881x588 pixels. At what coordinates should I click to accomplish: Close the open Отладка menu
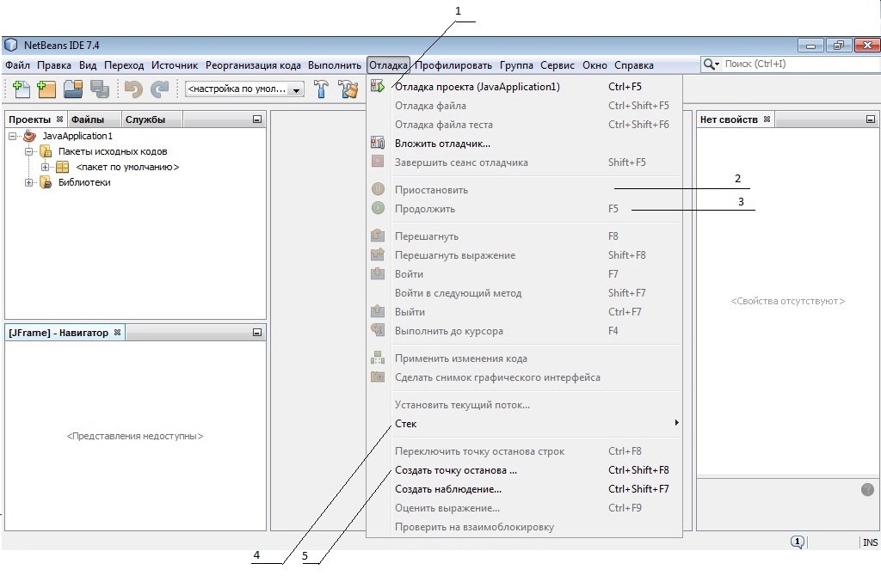coord(388,65)
